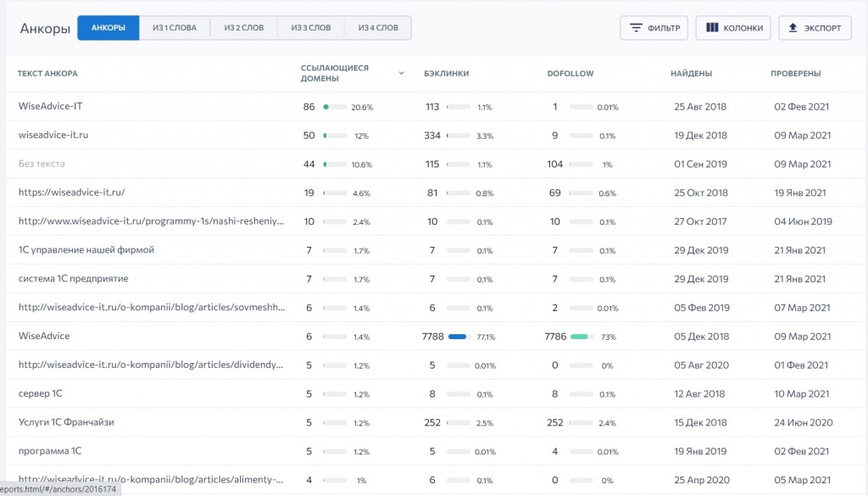Toggle sort arrow next to Ссылающиеся домены
This screenshot has width=868, height=496.
tap(401, 73)
